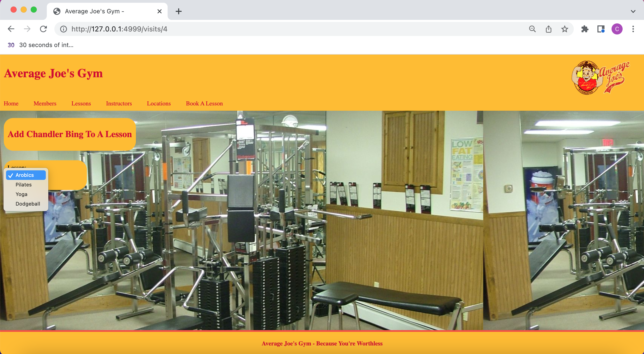Click the Average Joe's logo image
The image size is (644, 354).
600,77
